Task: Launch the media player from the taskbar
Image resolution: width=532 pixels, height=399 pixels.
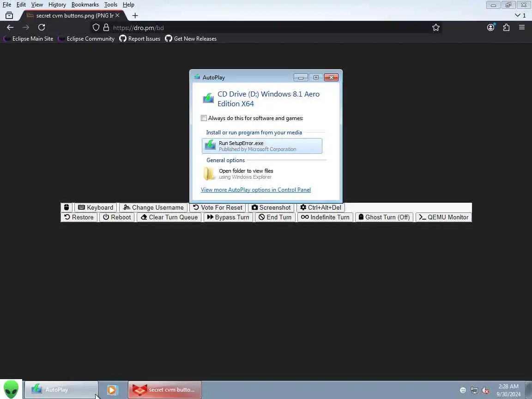Action: click(x=112, y=390)
